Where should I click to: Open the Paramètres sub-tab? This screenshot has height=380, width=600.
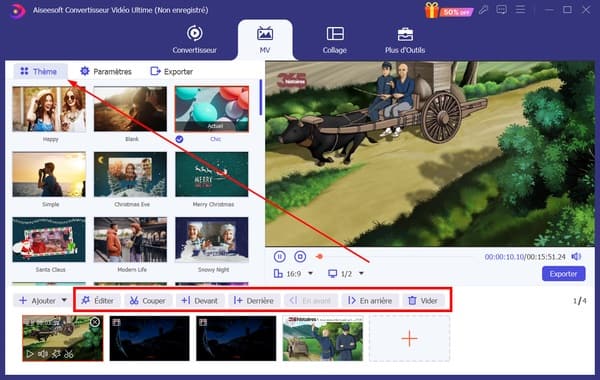[x=106, y=71]
